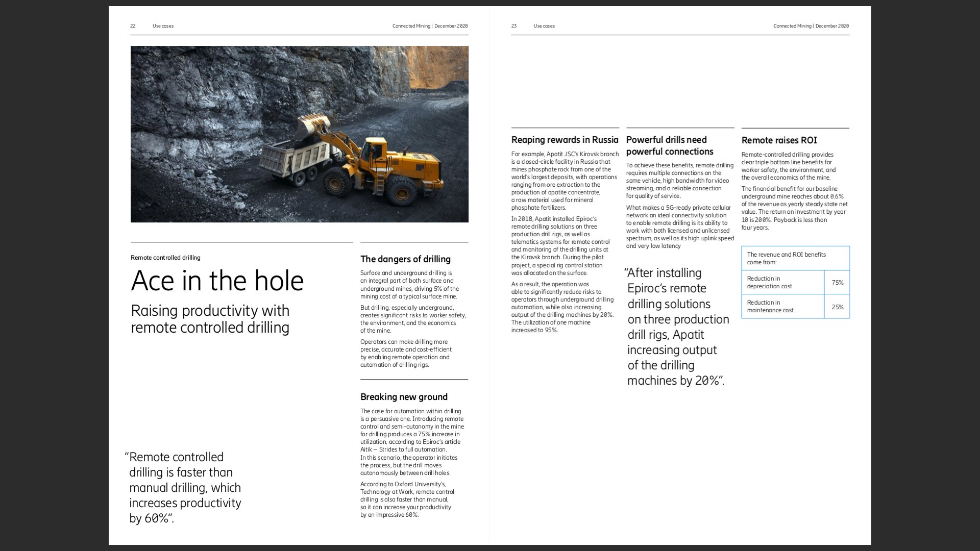The image size is (980, 551).
Task: Click 'Use cases' header on page 22
Action: tap(163, 26)
